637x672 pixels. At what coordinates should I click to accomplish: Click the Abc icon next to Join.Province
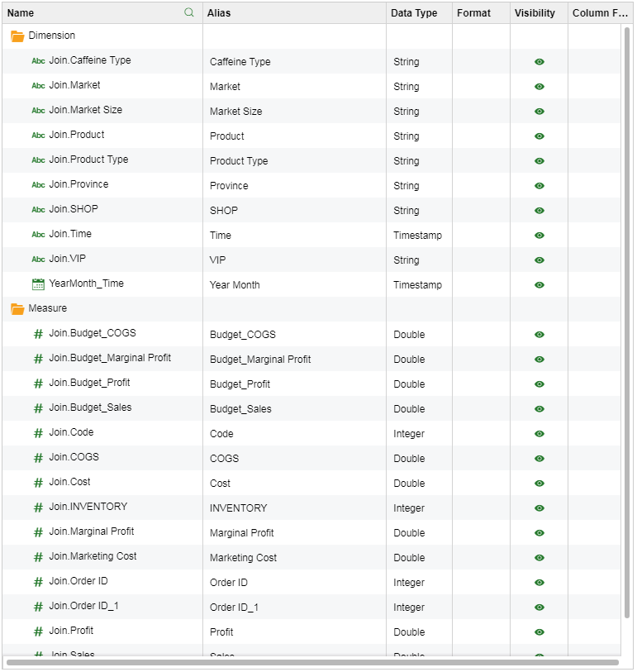38,184
